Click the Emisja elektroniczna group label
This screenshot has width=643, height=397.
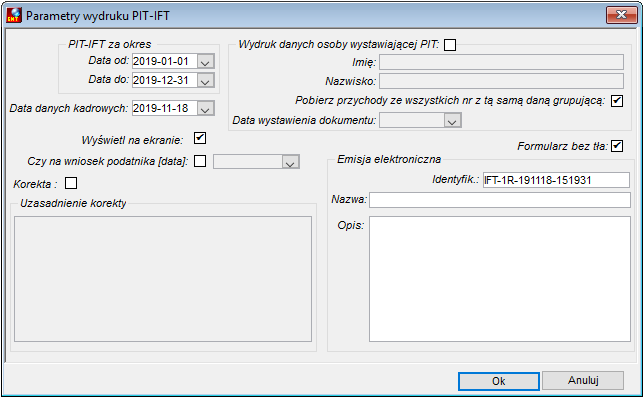point(389,159)
